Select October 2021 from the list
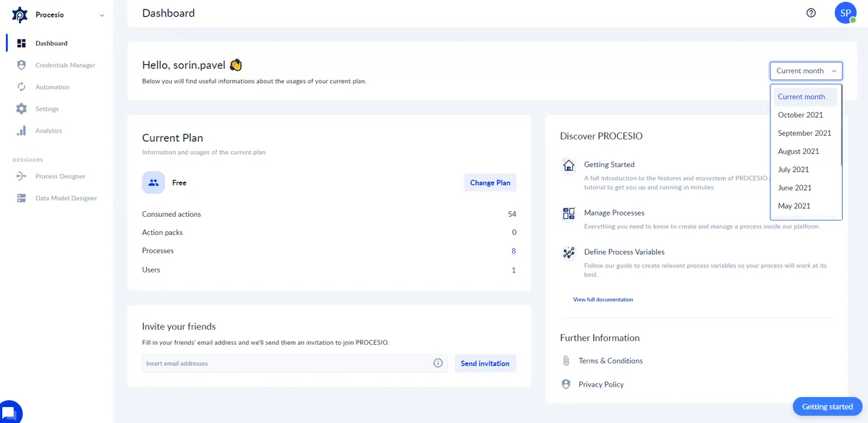Screen dimensions: 868x423 (x=805, y=115)
